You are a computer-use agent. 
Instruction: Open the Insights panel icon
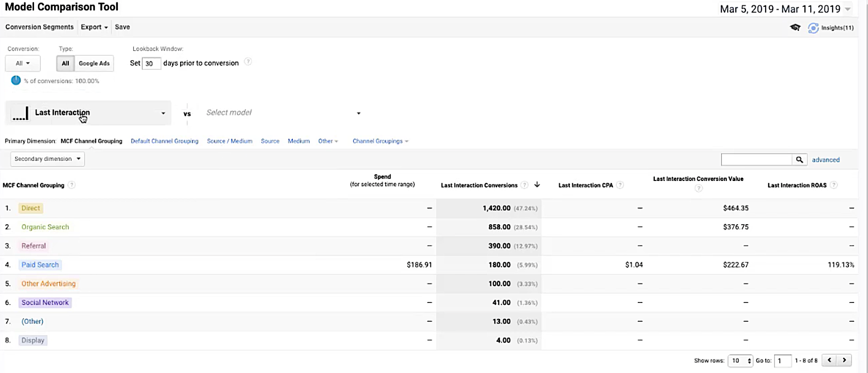pos(813,28)
